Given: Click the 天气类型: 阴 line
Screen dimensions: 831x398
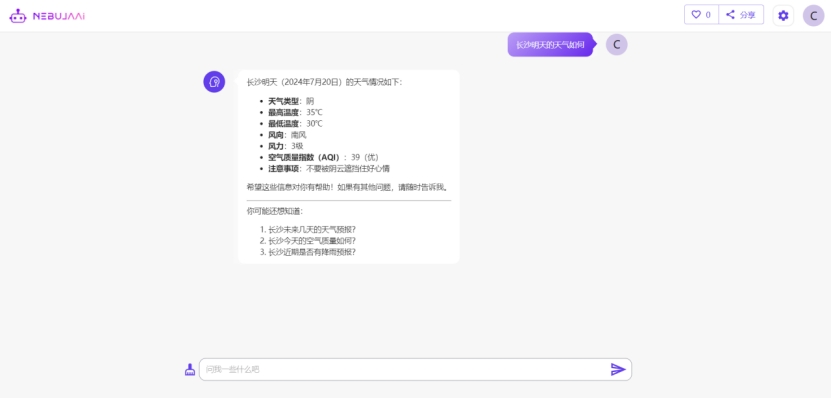Looking at the screenshot, I should pos(291,101).
